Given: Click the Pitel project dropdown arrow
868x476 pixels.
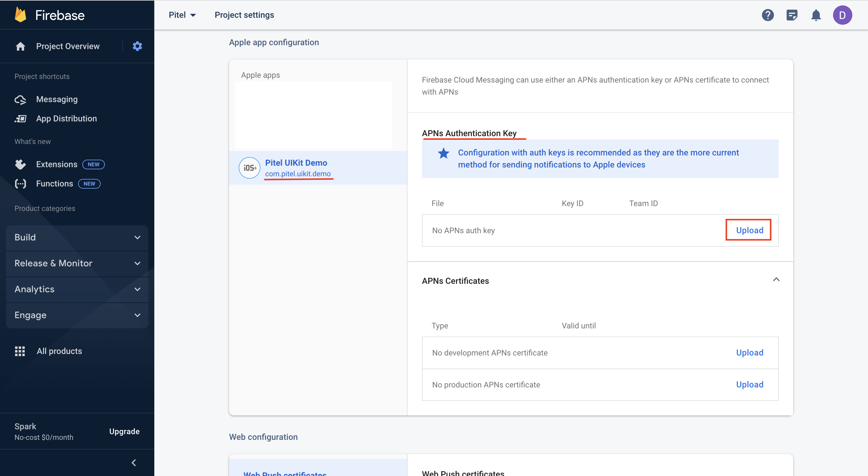Looking at the screenshot, I should click(x=193, y=15).
